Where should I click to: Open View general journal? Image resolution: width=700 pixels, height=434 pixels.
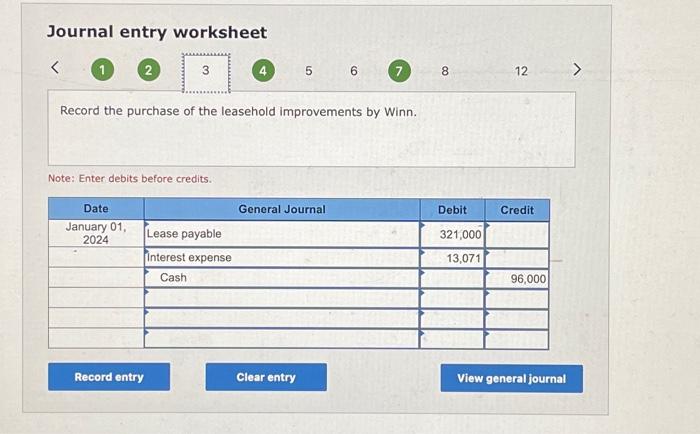[x=512, y=379]
